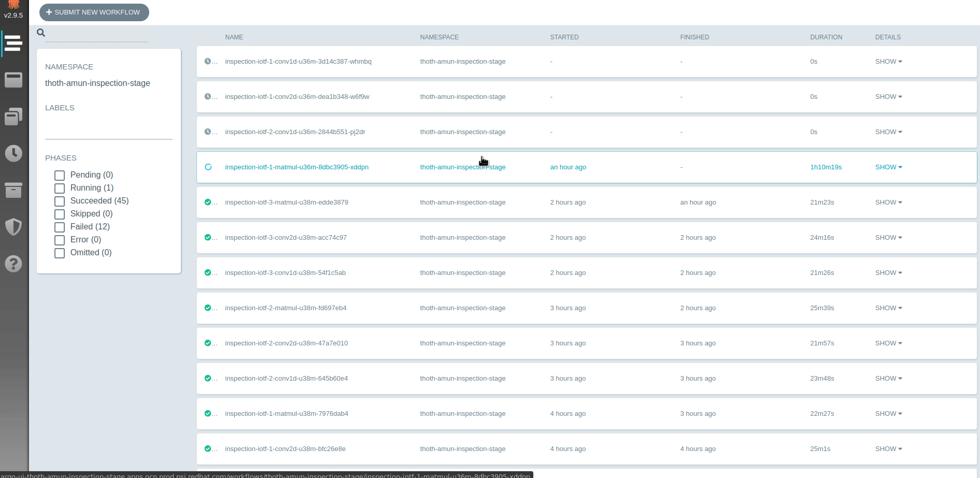Image resolution: width=980 pixels, height=478 pixels.
Task: Expand SHOW details for iotf-3-conv2d-u38m-acc74c97
Action: [889, 238]
